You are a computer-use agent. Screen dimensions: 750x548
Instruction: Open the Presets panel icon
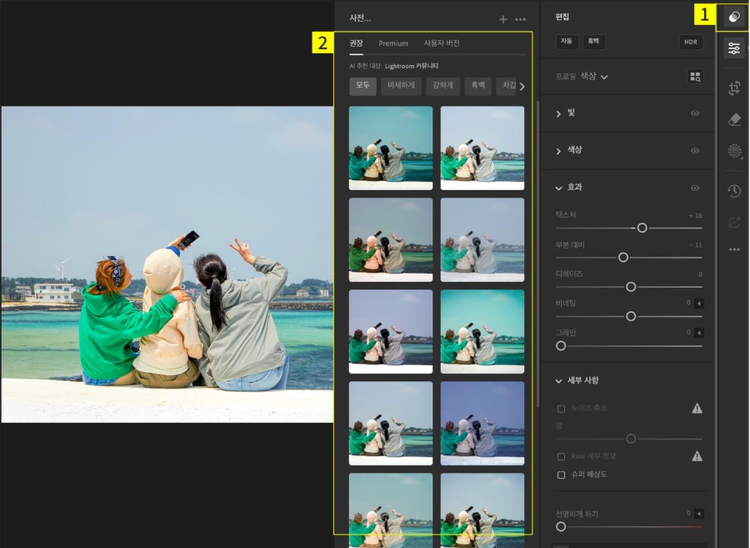[735, 17]
